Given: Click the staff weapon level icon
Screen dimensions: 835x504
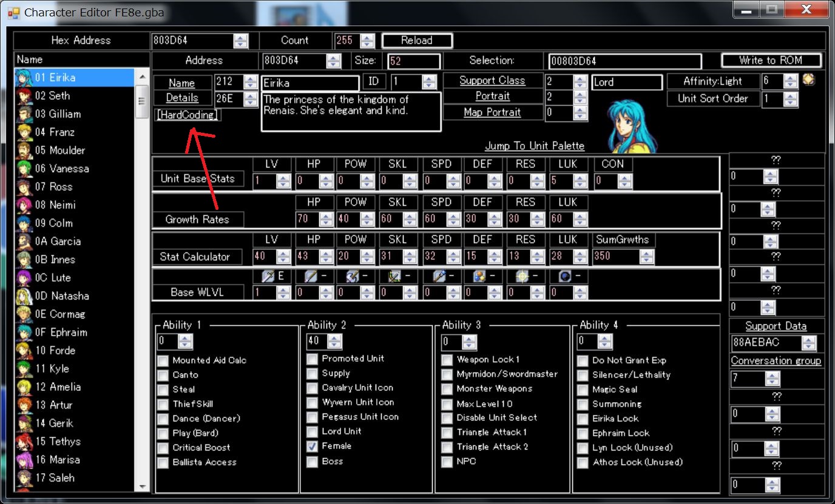Looking at the screenshot, I should pyautogui.click(x=439, y=277).
